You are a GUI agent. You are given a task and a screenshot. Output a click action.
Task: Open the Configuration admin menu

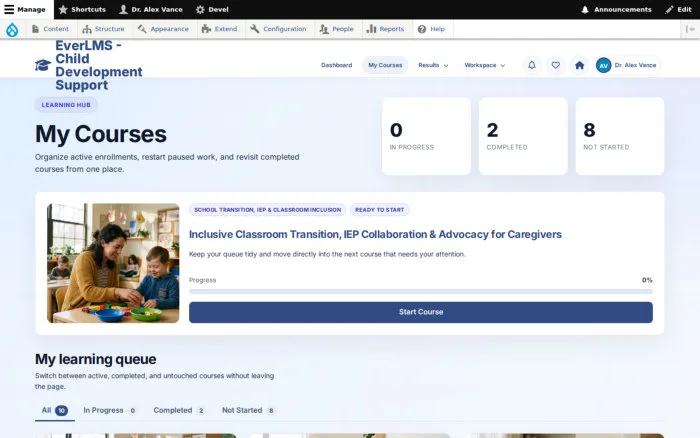click(x=279, y=29)
